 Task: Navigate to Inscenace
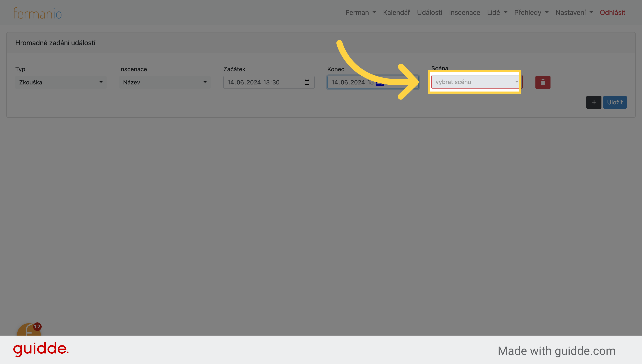click(464, 13)
